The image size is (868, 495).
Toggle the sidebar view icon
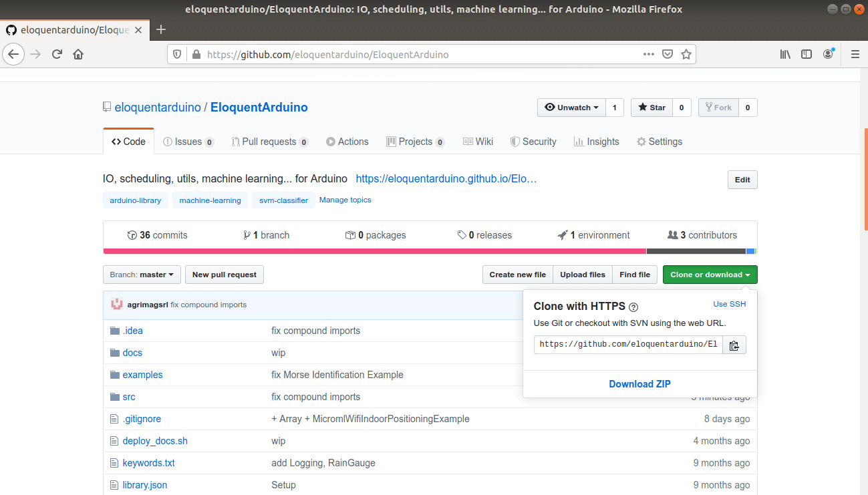pyautogui.click(x=807, y=55)
